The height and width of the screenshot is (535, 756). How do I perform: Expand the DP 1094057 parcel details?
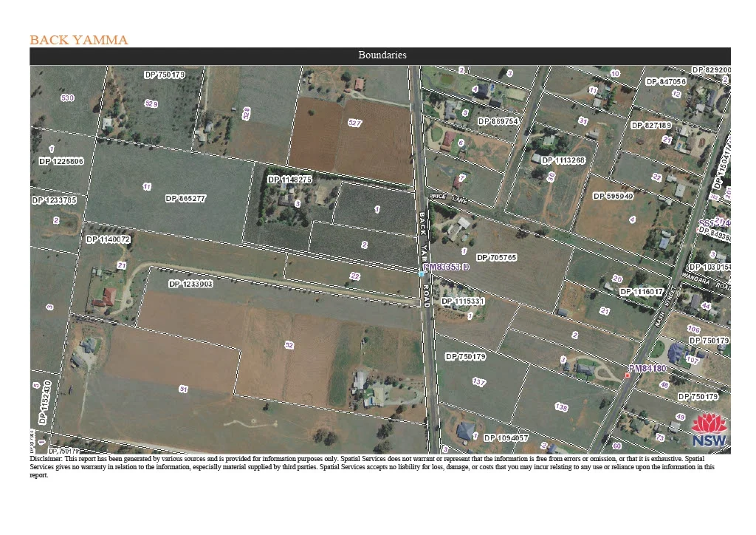click(x=506, y=438)
